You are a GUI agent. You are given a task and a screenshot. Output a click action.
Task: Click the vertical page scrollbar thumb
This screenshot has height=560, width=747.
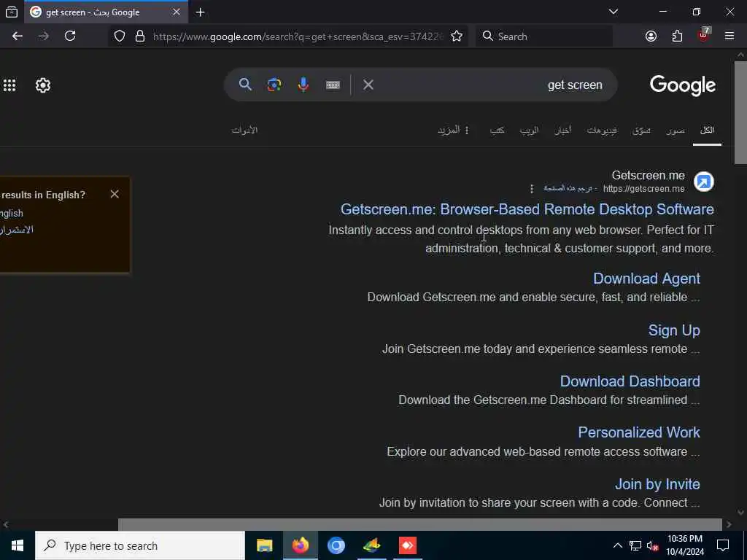pyautogui.click(x=740, y=112)
